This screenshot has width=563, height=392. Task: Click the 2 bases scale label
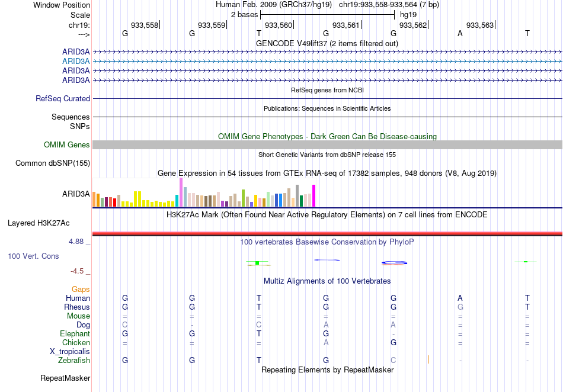(245, 15)
